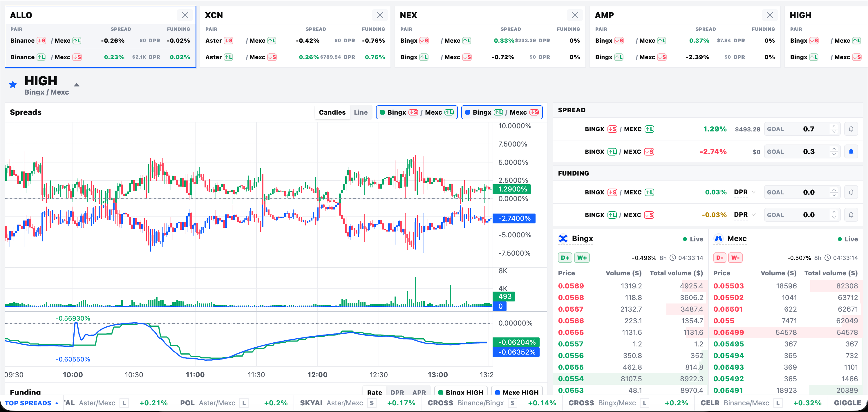Screen dimensions: 868x412
Task: Click the W+ withdraw badge on Bingx
Action: click(x=582, y=258)
